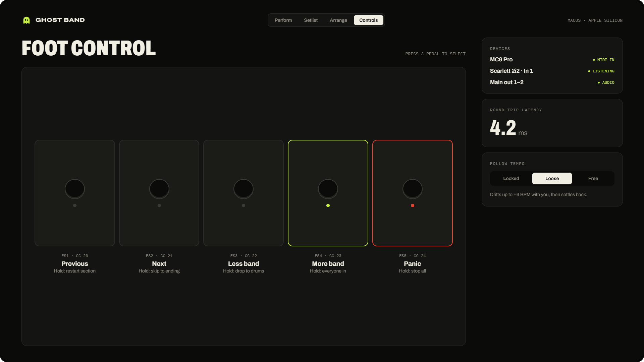Click the Hold: drop to drums text
Image resolution: width=644 pixels, height=362 pixels.
[244, 271]
